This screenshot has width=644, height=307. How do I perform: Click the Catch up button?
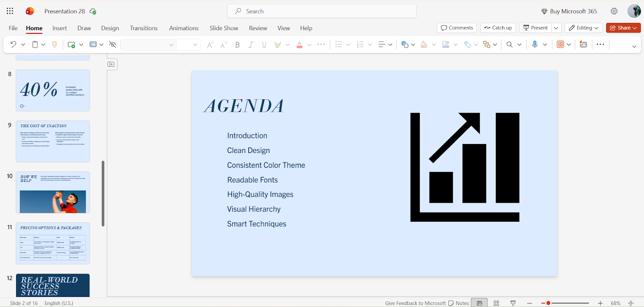(498, 28)
